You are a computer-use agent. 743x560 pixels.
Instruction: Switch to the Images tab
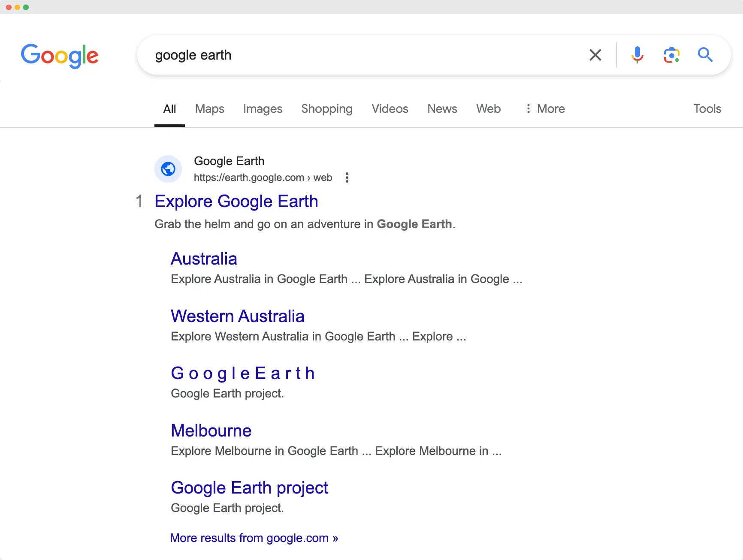(x=263, y=108)
